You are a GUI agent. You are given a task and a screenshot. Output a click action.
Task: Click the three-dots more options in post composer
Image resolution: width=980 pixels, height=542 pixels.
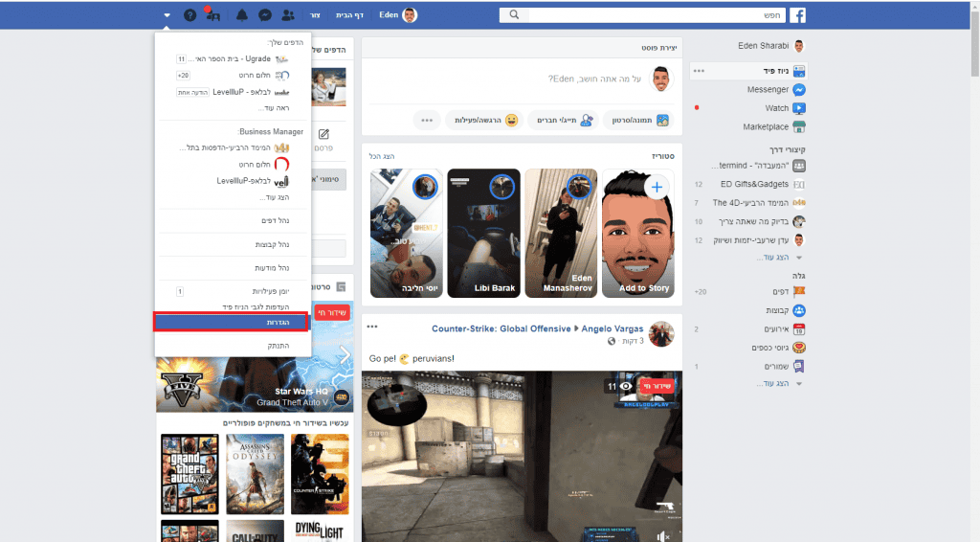click(x=427, y=120)
